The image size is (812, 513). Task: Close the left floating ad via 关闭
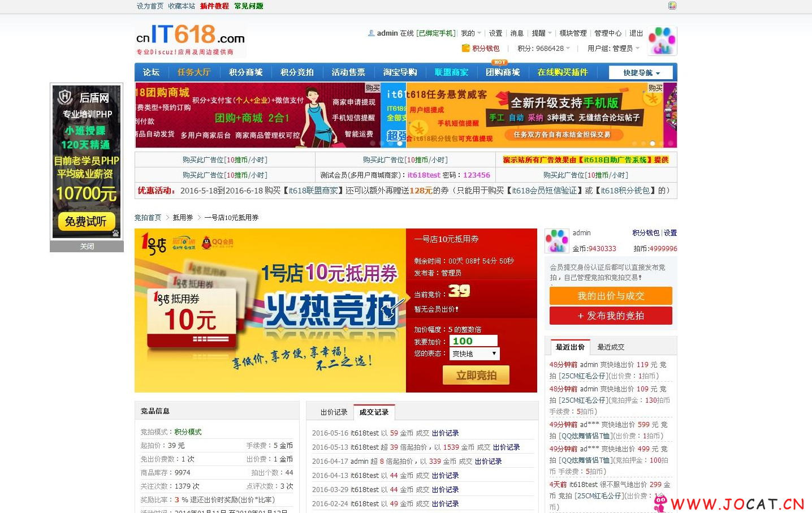tap(87, 247)
